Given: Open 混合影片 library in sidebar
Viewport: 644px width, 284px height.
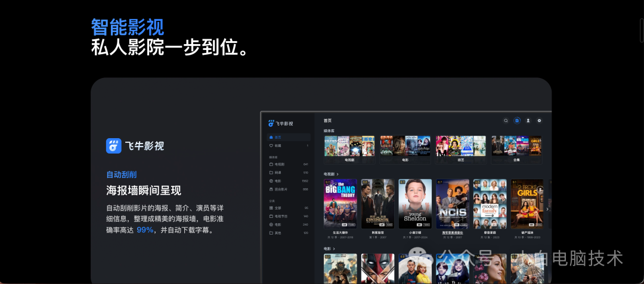Looking at the screenshot, I should [x=289, y=189].
